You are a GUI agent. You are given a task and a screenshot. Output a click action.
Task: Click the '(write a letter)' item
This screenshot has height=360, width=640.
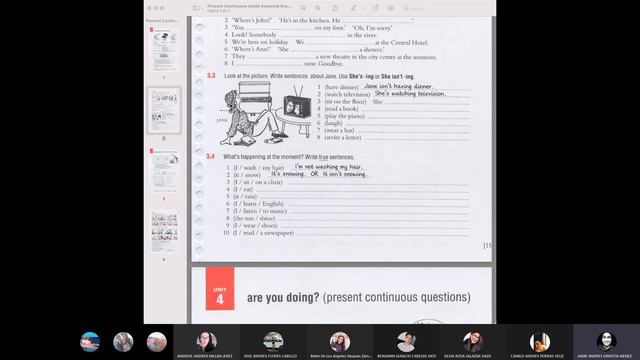[342, 138]
